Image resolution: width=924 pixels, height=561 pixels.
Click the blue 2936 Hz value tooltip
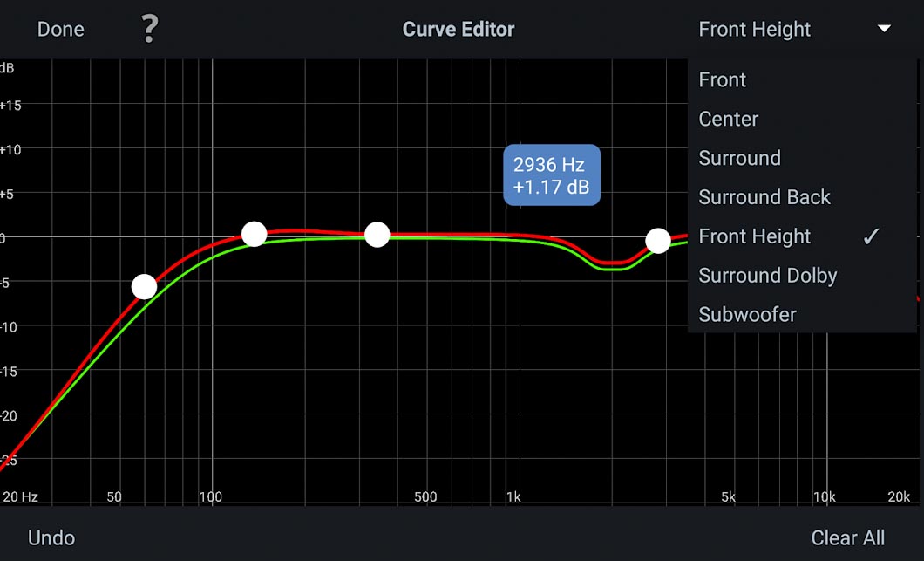pos(552,174)
